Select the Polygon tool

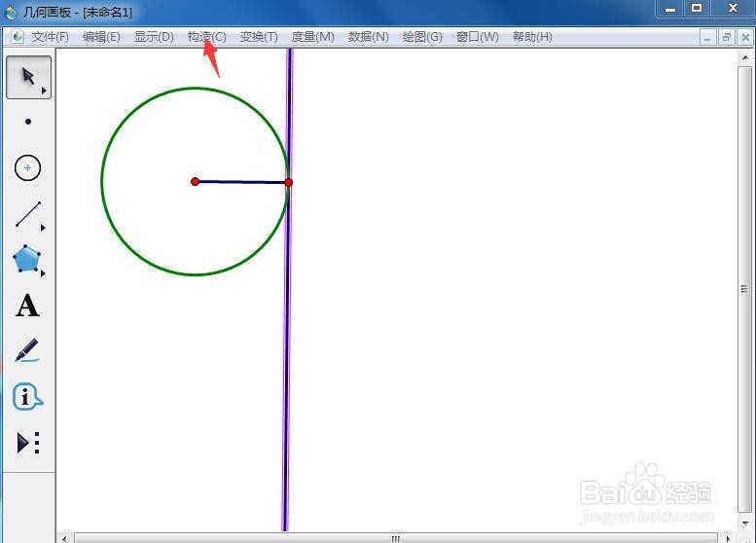(x=26, y=259)
